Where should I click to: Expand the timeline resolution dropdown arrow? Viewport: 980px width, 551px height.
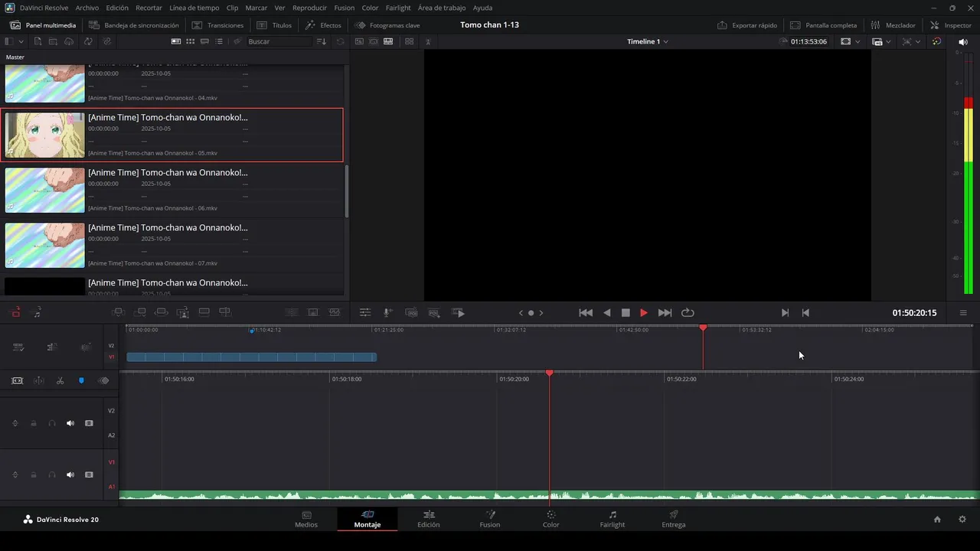tap(888, 41)
